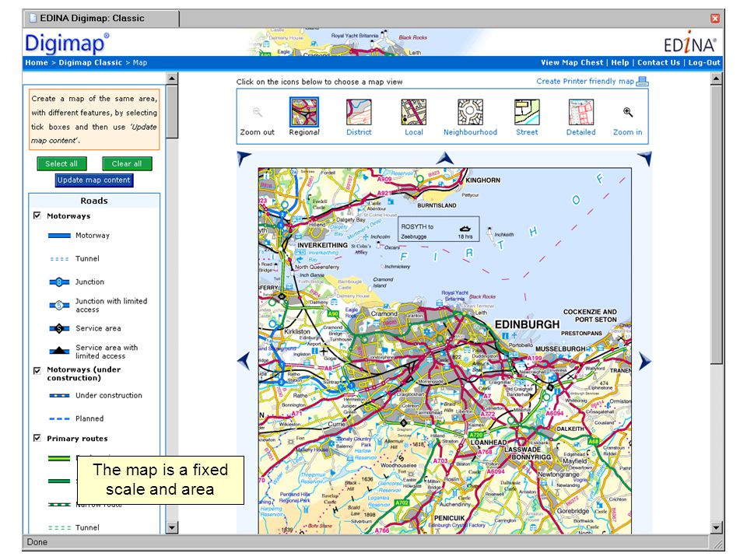Click the Service area legend symbol
Screen dimensions: 747x560
pyautogui.click(x=60, y=328)
